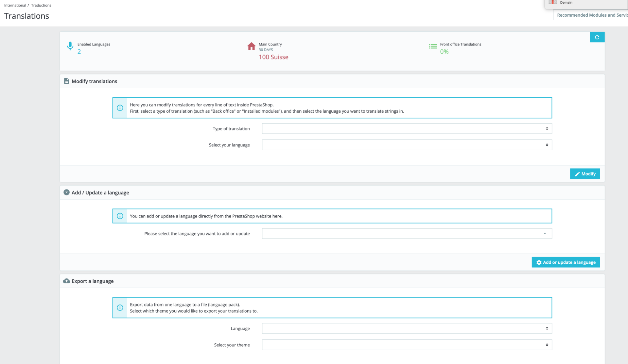The height and width of the screenshot is (364, 628).
Task: Open the Select your theme dropdown
Action: pyautogui.click(x=407, y=345)
